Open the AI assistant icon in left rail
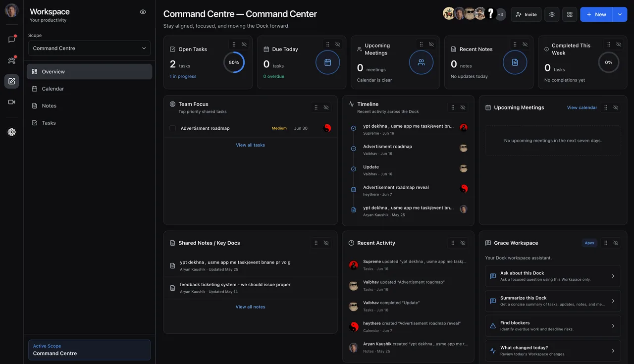 12,132
